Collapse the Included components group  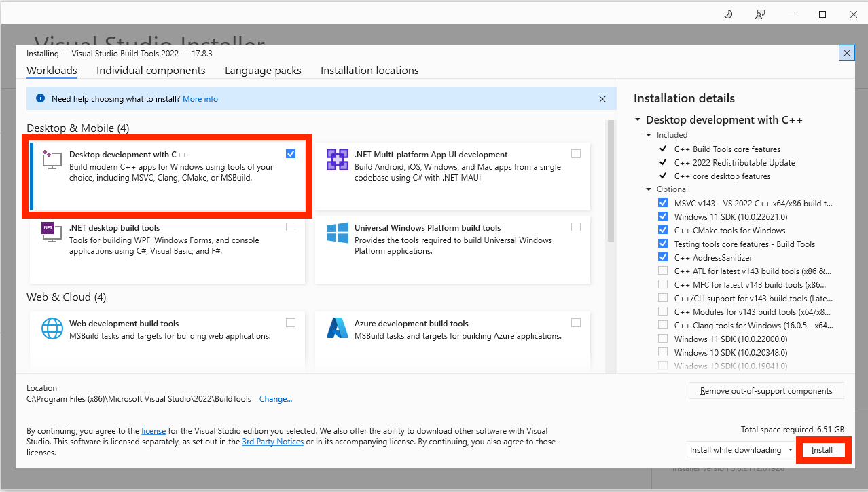tap(649, 135)
